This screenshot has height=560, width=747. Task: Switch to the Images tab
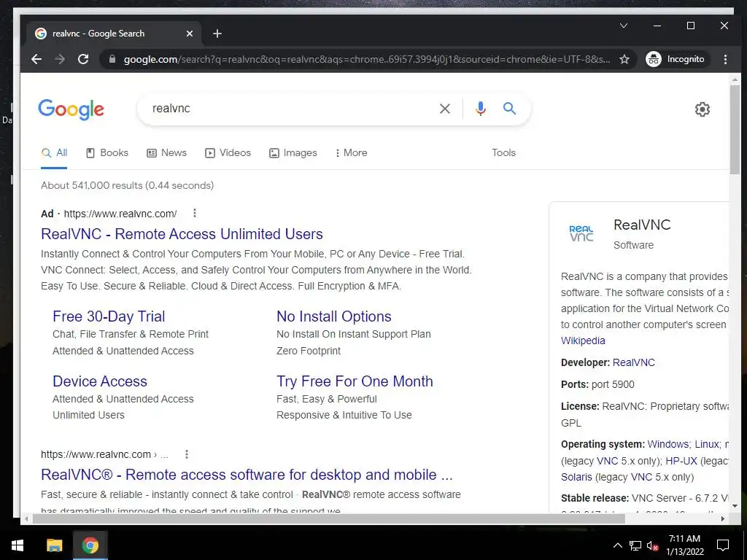[293, 153]
